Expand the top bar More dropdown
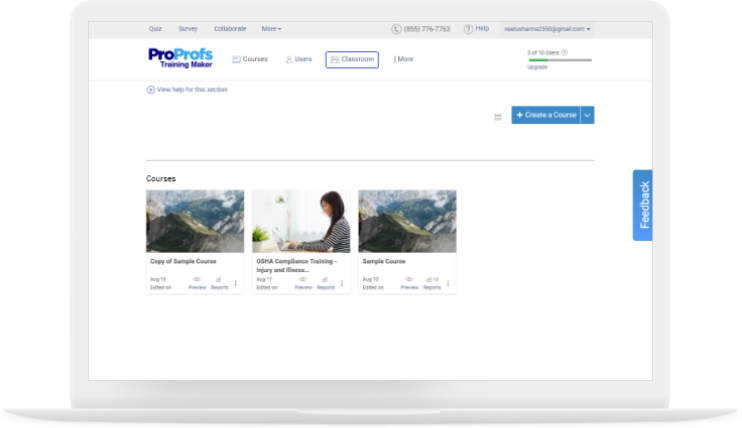742x428 pixels. pyautogui.click(x=271, y=29)
